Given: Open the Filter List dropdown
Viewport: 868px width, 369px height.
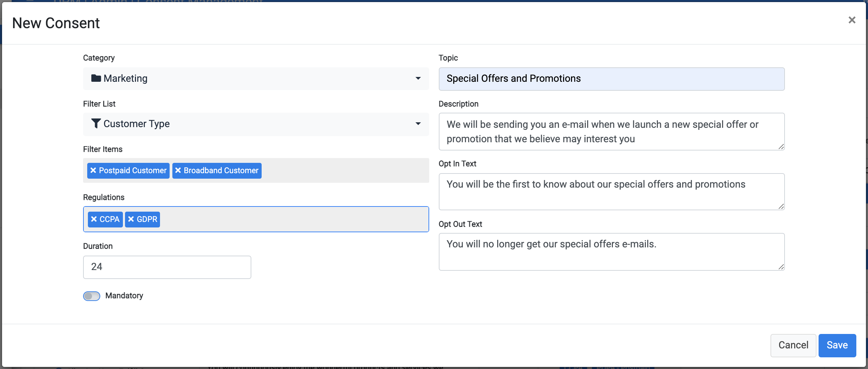Looking at the screenshot, I should tap(418, 124).
